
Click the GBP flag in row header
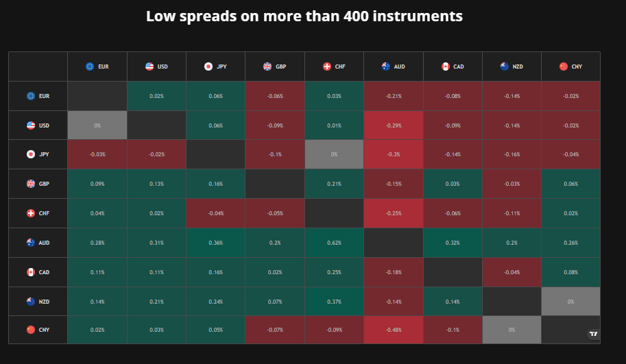31,184
